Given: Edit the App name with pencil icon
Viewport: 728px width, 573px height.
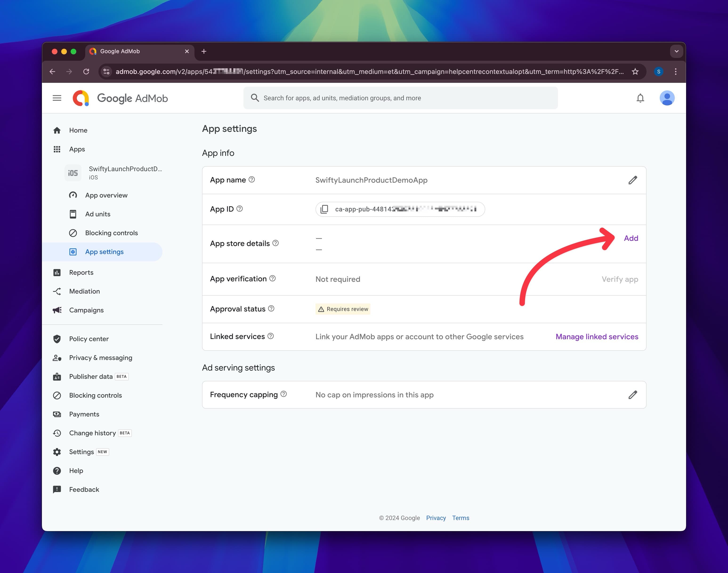Looking at the screenshot, I should click(x=632, y=180).
